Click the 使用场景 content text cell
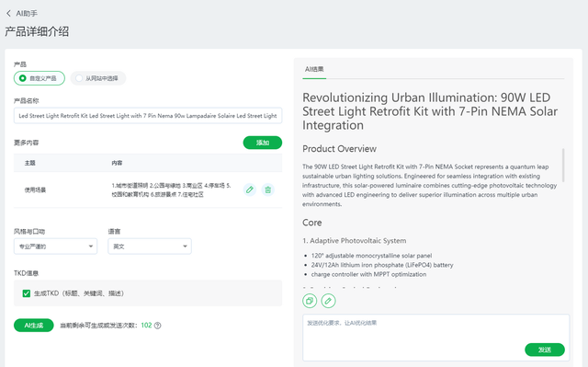The image size is (588, 367). coord(172,189)
